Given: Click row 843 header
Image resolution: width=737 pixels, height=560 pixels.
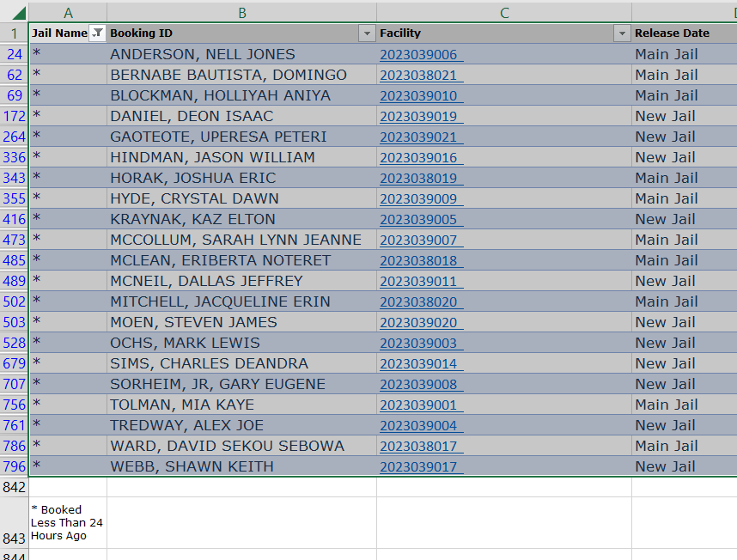Looking at the screenshot, I should (x=15, y=538).
